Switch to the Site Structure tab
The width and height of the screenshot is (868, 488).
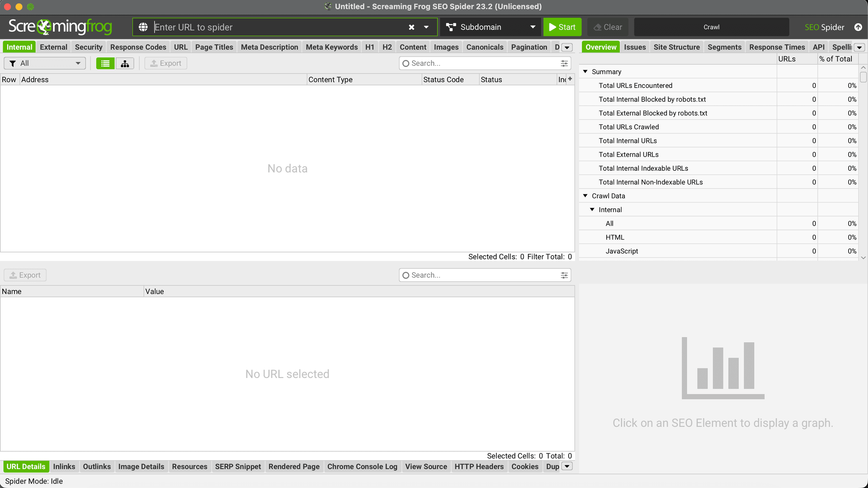click(x=677, y=47)
